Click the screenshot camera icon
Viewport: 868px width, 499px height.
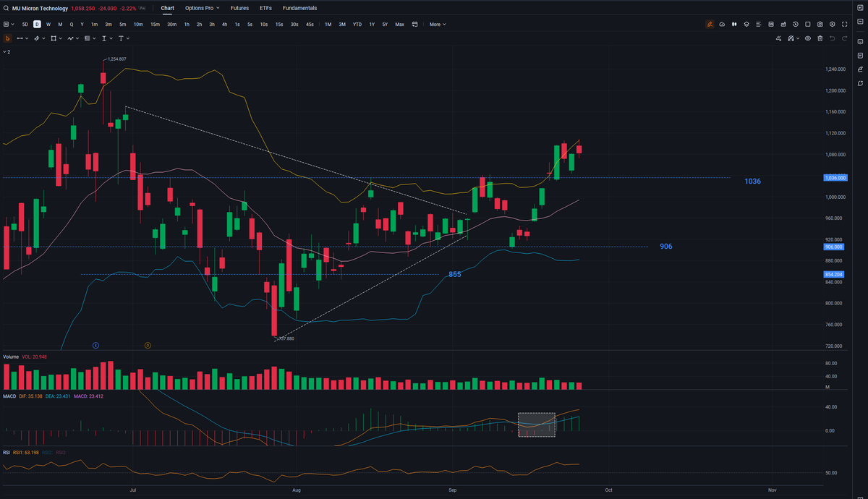tap(820, 24)
